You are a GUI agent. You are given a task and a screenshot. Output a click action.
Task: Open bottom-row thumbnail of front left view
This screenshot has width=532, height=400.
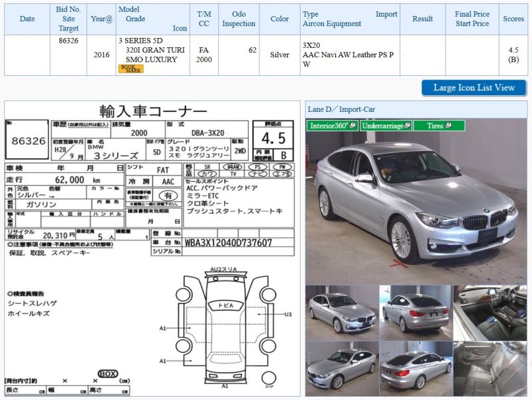point(342,369)
